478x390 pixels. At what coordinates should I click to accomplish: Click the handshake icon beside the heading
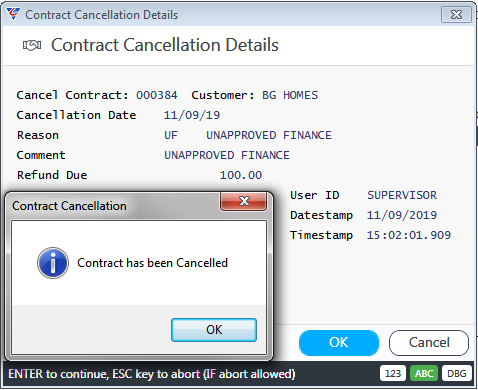pos(32,45)
